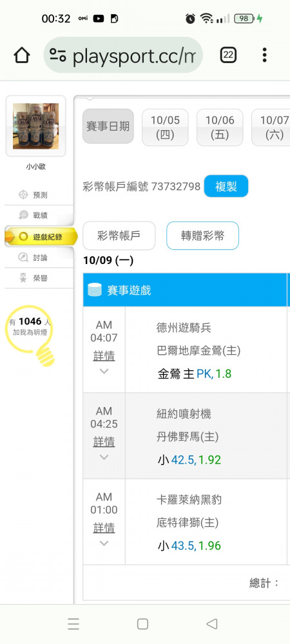The width and height of the screenshot is (290, 644).
Task: Click the 轉贈彩幣 button
Action: coord(202,236)
